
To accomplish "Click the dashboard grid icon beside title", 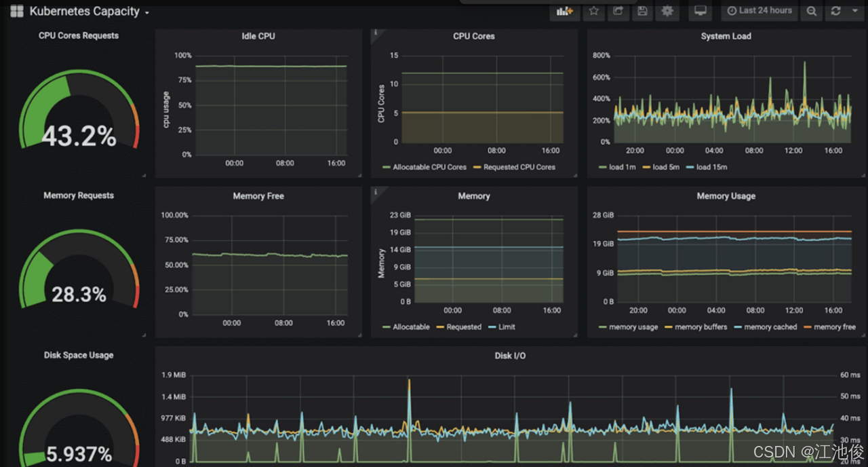I will 16,11.
